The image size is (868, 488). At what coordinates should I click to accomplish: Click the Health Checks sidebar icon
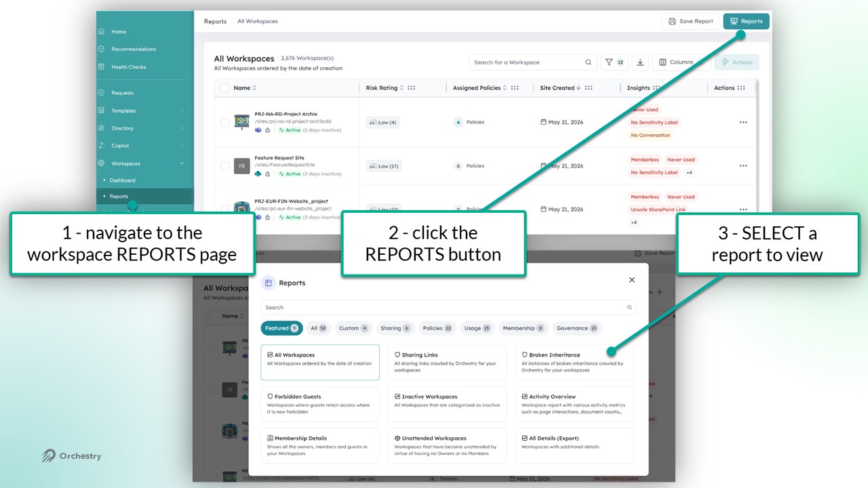(101, 67)
